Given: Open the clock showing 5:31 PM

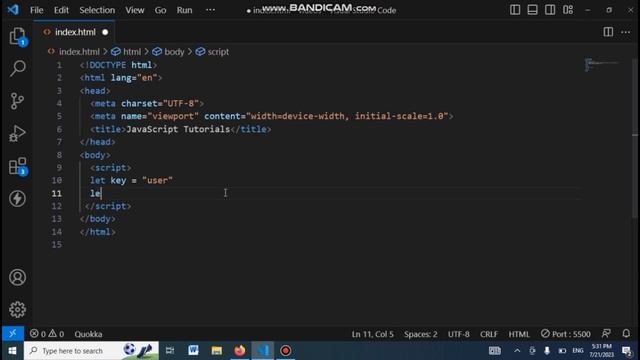Looking at the screenshot, I should (x=601, y=351).
